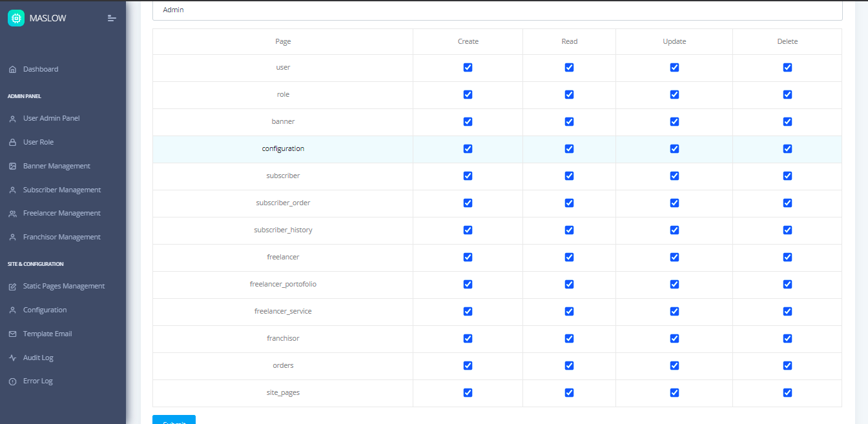Uncheck Delete permission for site_pages row
The height and width of the screenshot is (424, 868).
(787, 392)
